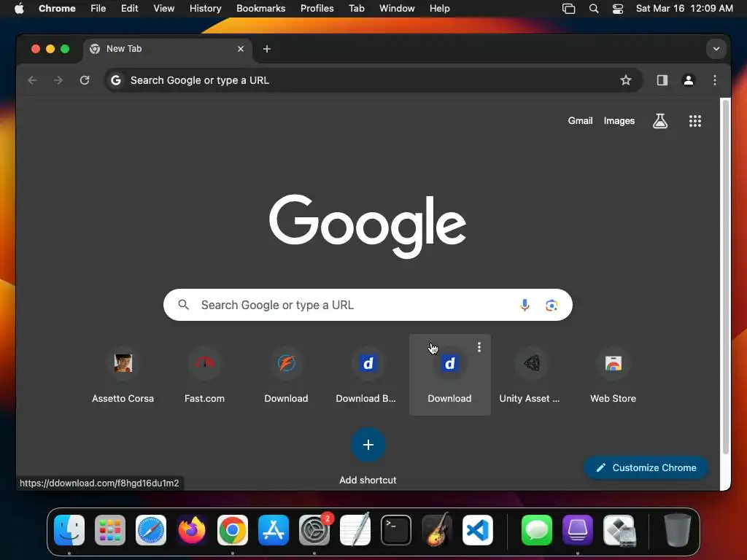Open the Apple menu
The width and height of the screenshot is (747, 560).
(19, 9)
